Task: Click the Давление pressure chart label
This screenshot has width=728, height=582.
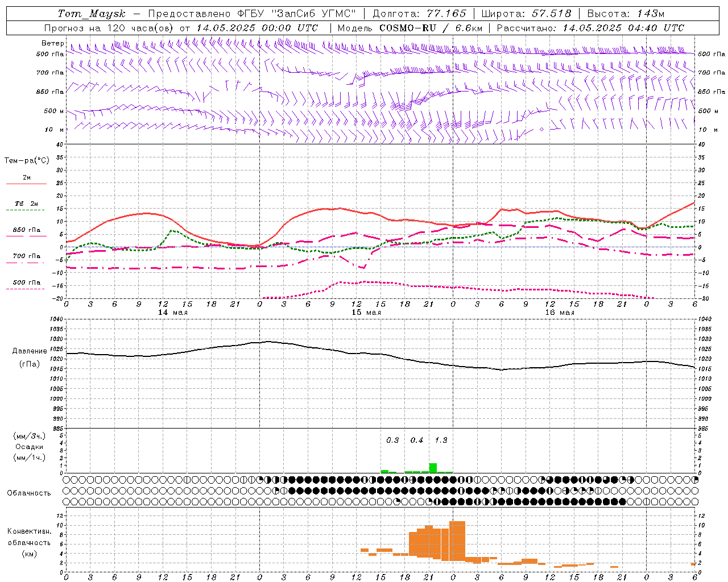Action: (30, 351)
